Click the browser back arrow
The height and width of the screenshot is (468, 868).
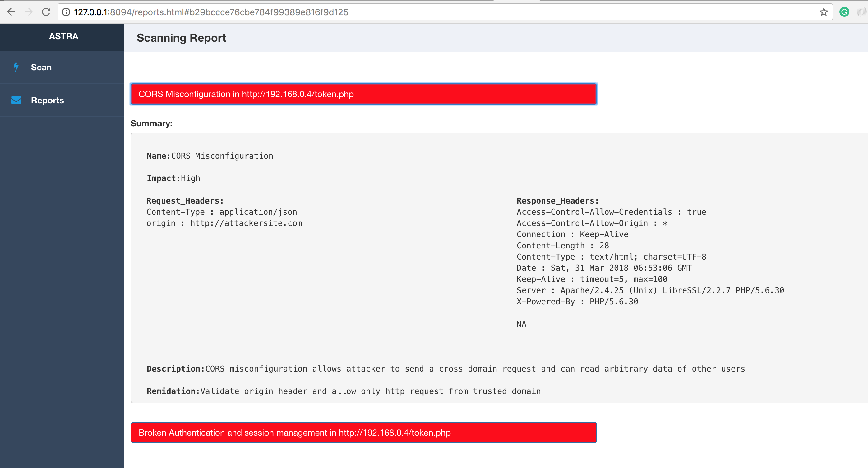(11, 12)
